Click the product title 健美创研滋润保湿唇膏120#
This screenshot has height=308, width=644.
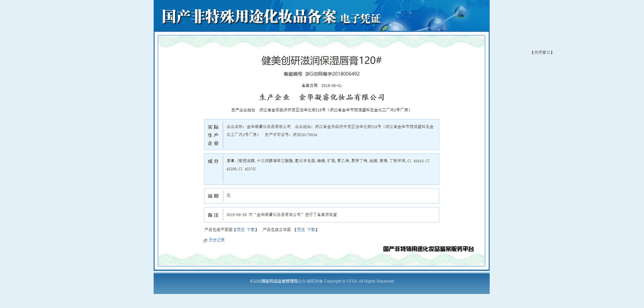[x=321, y=61]
